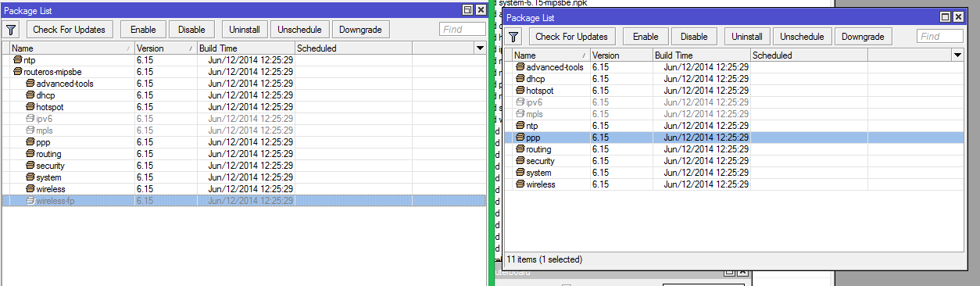Image resolution: width=980 pixels, height=286 pixels.
Task: Sort by Build Time column in right window
Action: coord(701,55)
